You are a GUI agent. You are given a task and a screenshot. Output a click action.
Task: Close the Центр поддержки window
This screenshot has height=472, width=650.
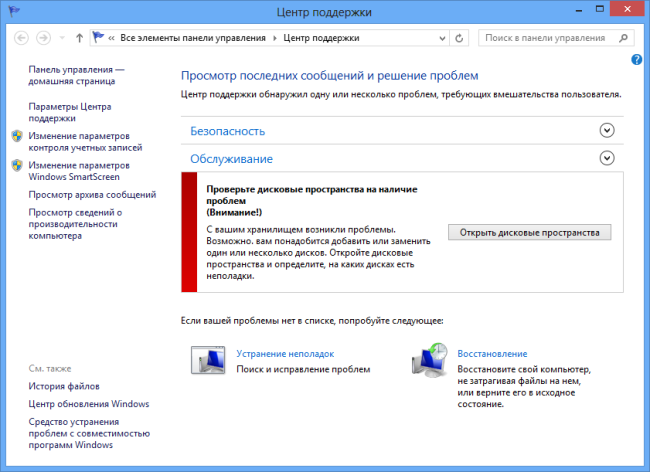coord(628,9)
